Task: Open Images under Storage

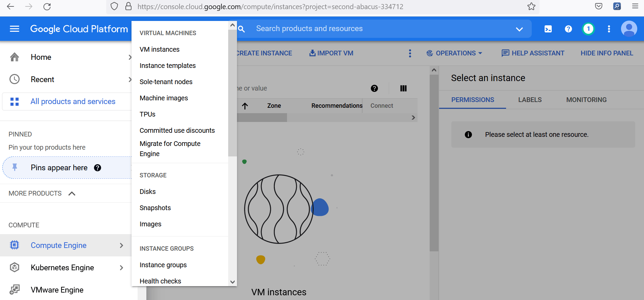Action: (x=150, y=224)
